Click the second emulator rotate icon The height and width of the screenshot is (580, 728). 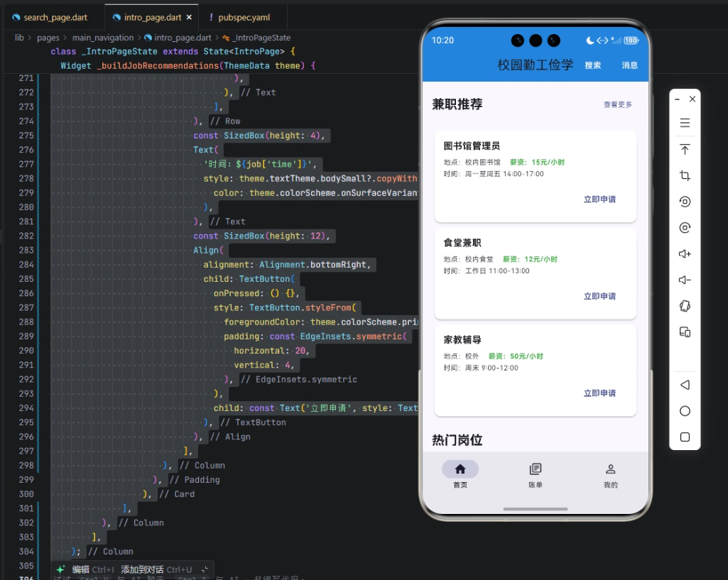tap(685, 227)
